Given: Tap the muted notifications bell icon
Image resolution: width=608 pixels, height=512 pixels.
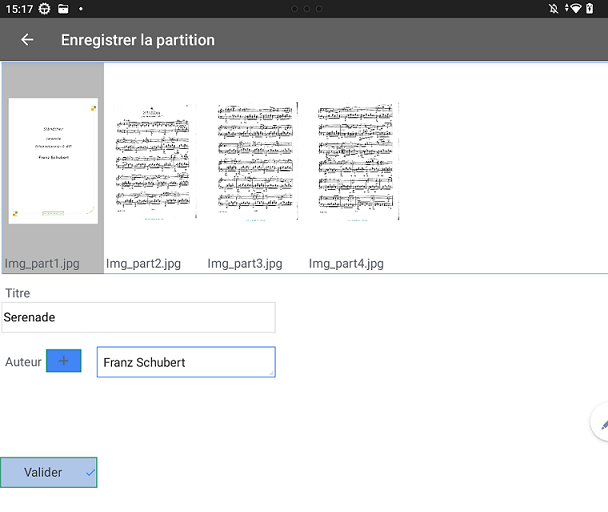Looking at the screenshot, I should pos(553,9).
